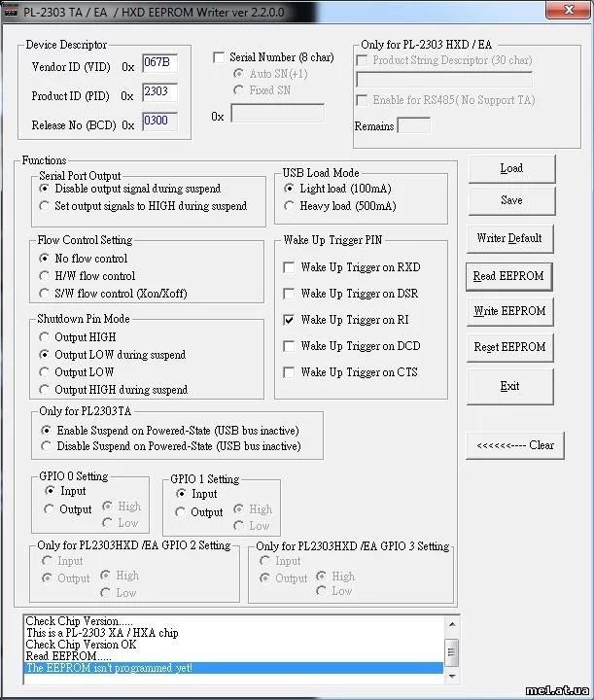
Task: Click the Save button
Action: click(x=512, y=200)
